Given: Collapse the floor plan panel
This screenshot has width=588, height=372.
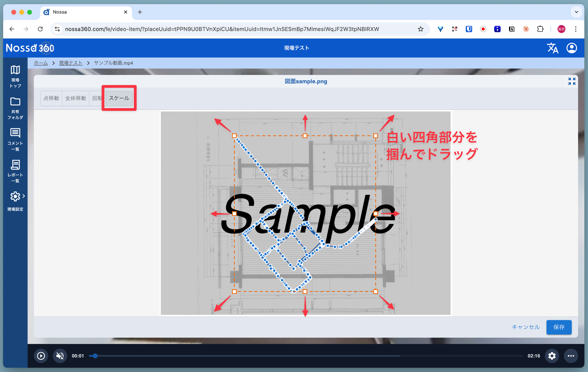Looking at the screenshot, I should [571, 81].
